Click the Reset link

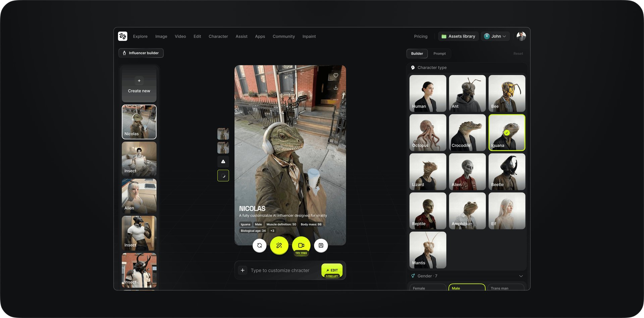(518, 54)
